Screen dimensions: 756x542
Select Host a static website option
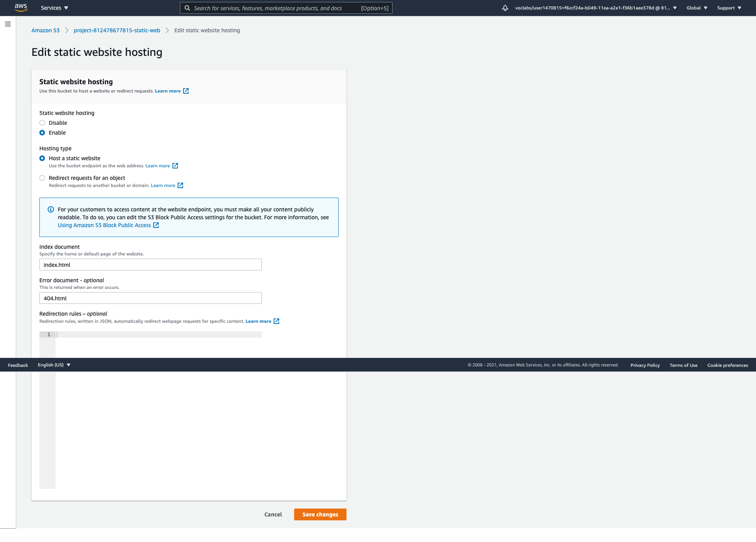(x=42, y=158)
